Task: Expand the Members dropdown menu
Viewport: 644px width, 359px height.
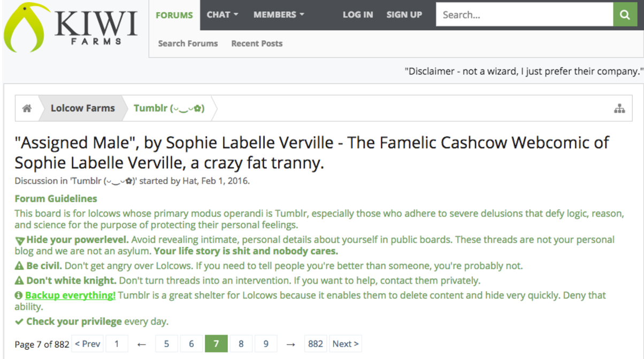Action: pyautogui.click(x=279, y=15)
